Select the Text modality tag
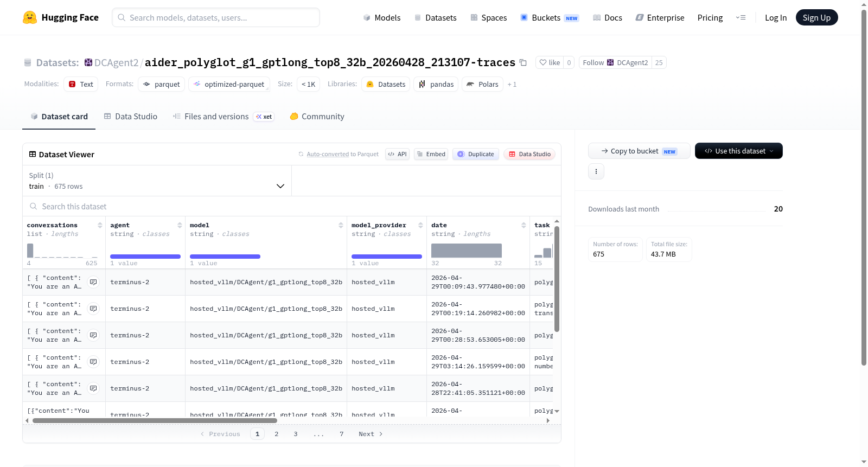This screenshot has height=467, width=868. 81,84
